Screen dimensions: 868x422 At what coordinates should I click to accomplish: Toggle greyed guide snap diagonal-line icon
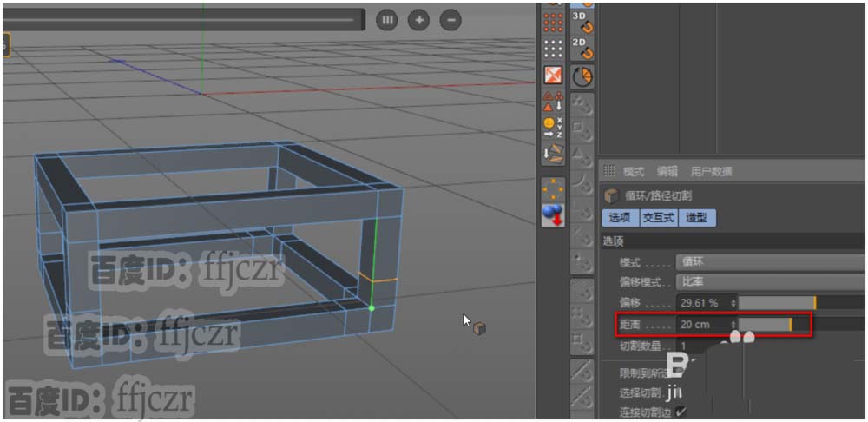(582, 369)
